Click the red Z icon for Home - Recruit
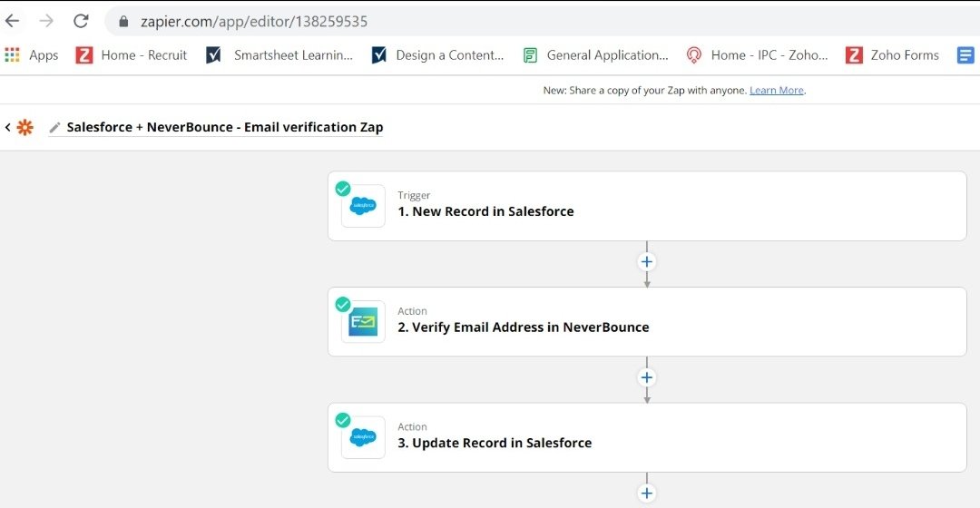Image resolution: width=980 pixels, height=508 pixels. tap(84, 55)
